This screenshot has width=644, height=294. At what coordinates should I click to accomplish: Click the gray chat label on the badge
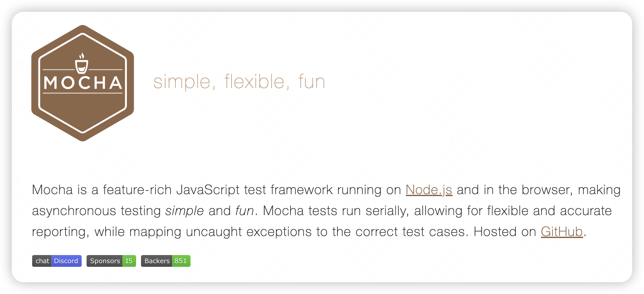(42, 261)
